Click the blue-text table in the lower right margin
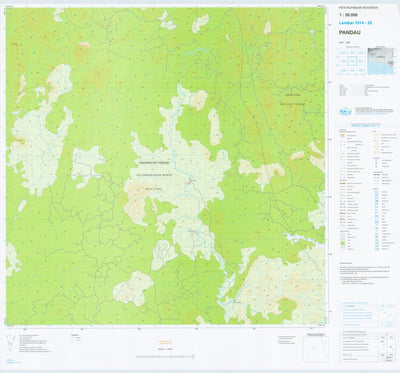Screen dimensions: 400x373 point(367,315)
